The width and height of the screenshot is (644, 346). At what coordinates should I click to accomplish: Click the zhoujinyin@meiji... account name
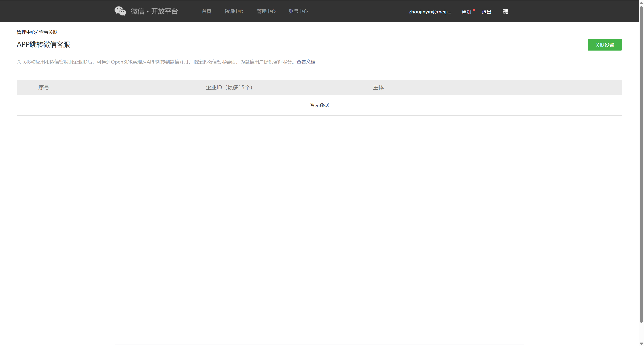pyautogui.click(x=430, y=11)
